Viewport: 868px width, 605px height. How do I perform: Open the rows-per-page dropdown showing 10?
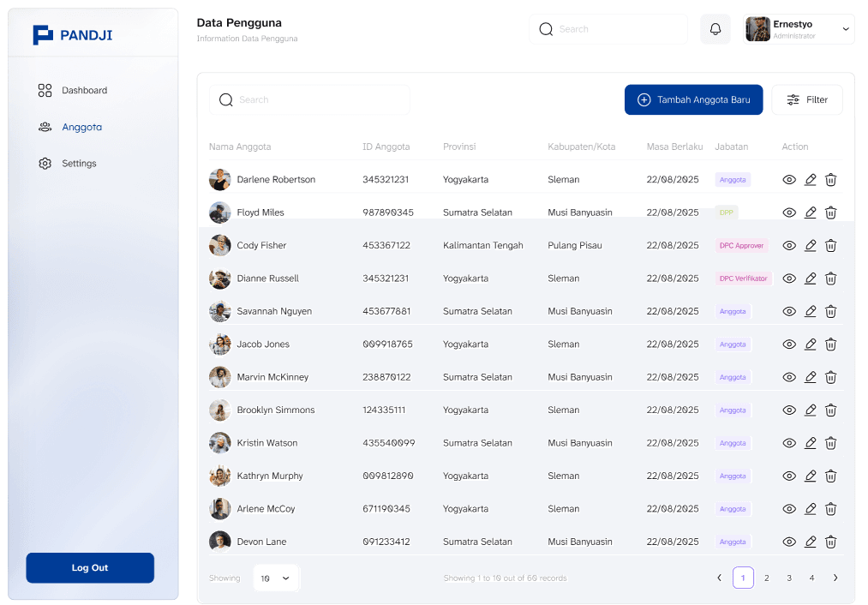click(276, 578)
